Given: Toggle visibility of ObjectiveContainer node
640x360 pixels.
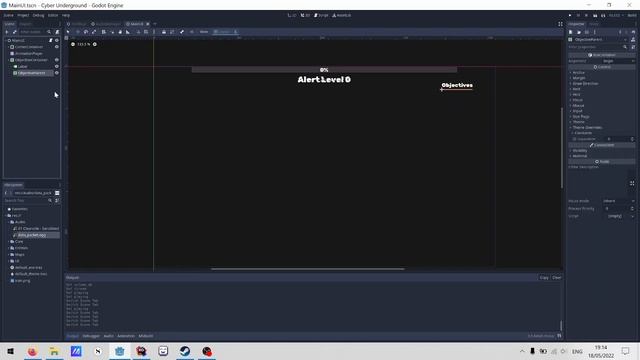Looking at the screenshot, I should coord(57,60).
